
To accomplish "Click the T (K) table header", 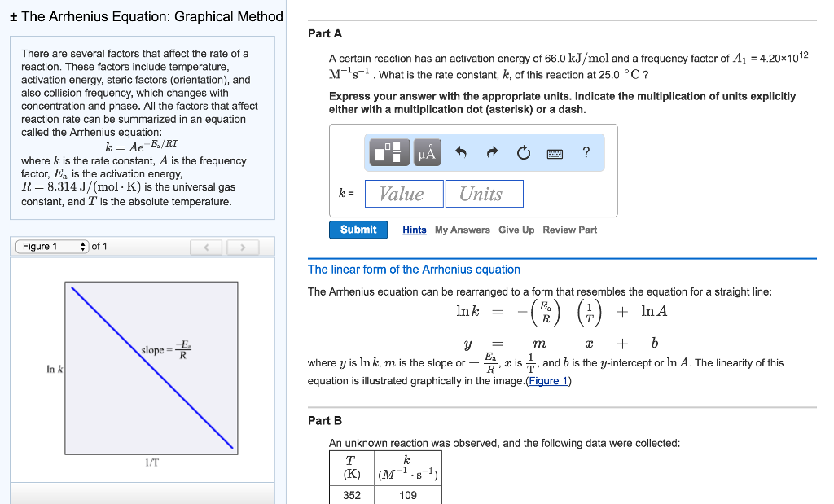I will (x=352, y=468).
